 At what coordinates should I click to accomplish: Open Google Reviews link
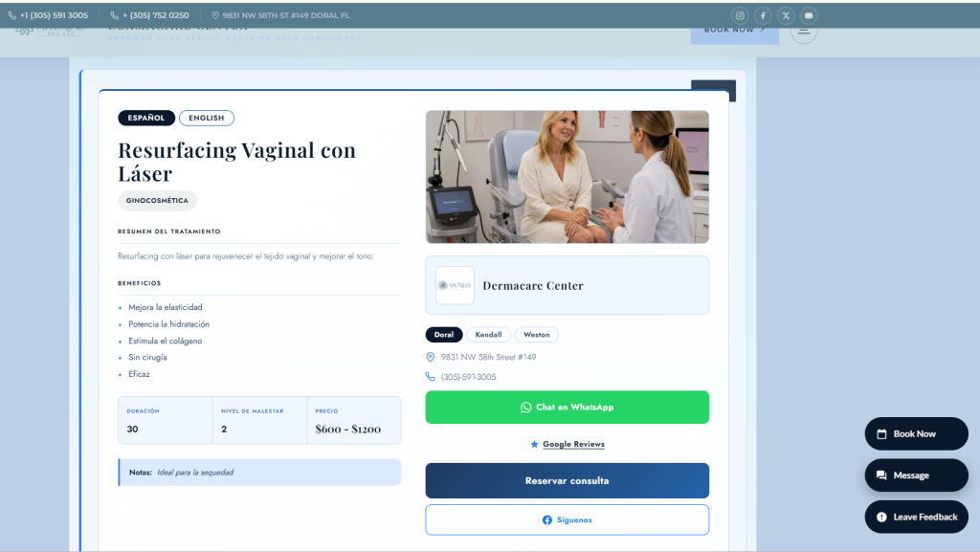tap(573, 444)
